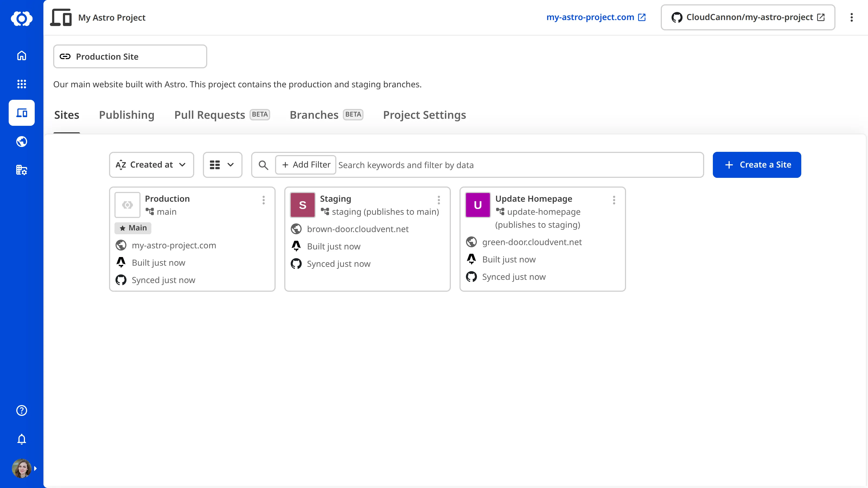Switch to the Publishing tab
Image resolution: width=868 pixels, height=488 pixels.
[x=127, y=115]
